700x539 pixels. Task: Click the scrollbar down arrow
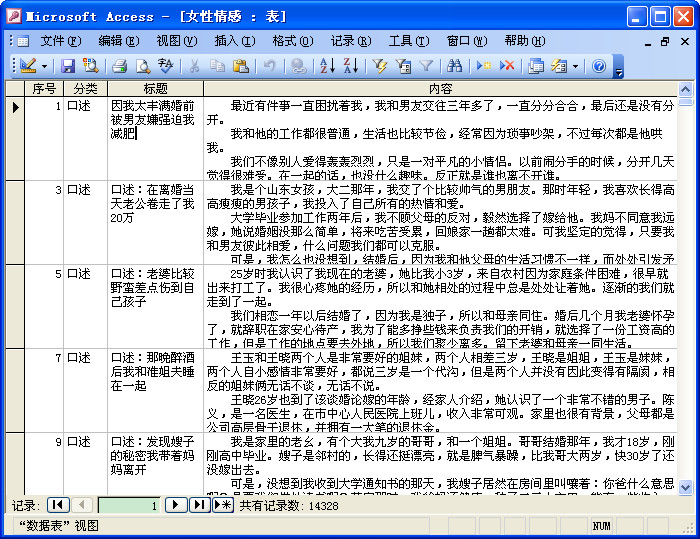685,487
